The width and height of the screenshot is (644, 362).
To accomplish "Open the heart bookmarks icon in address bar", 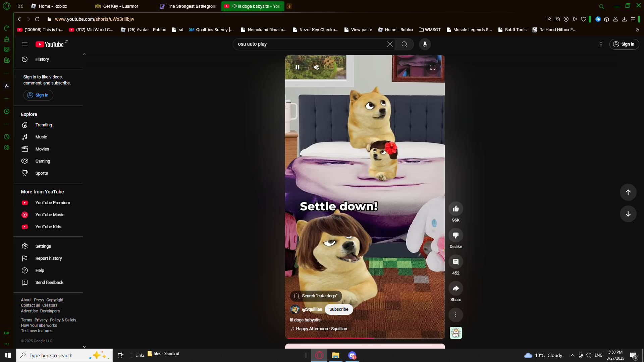I will click(584, 19).
